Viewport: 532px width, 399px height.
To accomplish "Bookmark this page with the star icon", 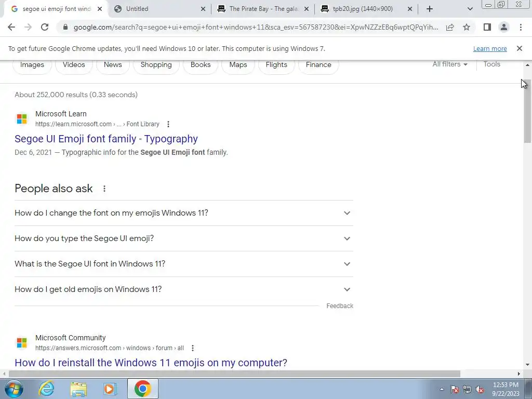I will 467,27.
